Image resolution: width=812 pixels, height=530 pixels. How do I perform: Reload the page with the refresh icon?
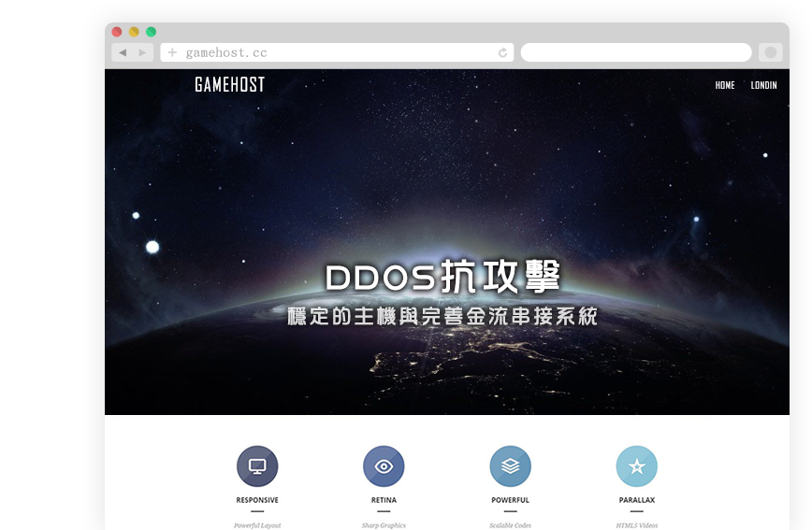502,52
